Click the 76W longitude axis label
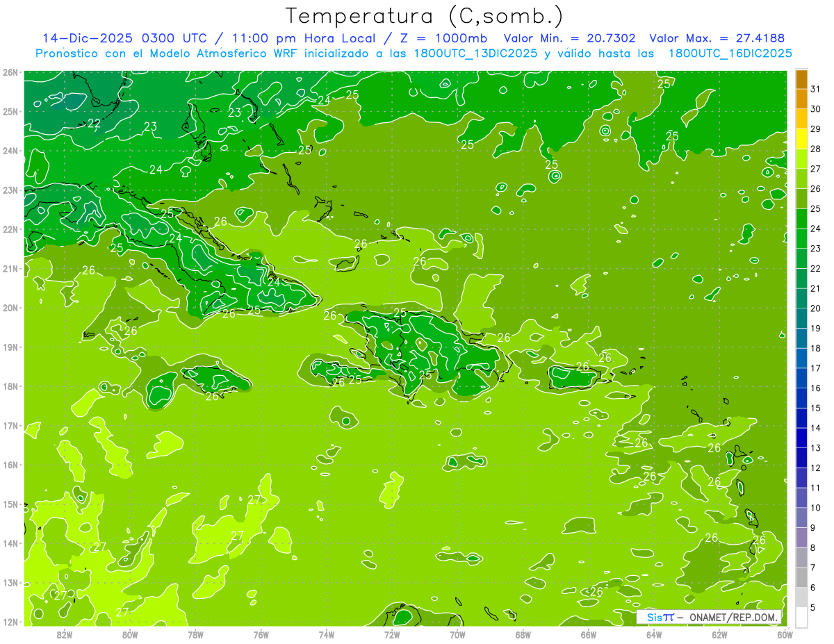The image size is (834, 644). 261,635
